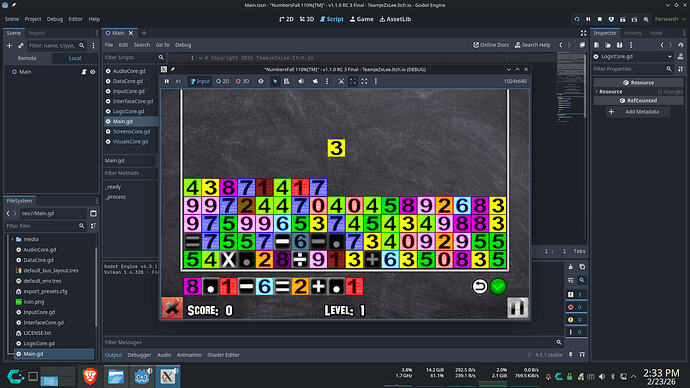
Task: Clear the output using the broom icon
Action: [x=571, y=267]
